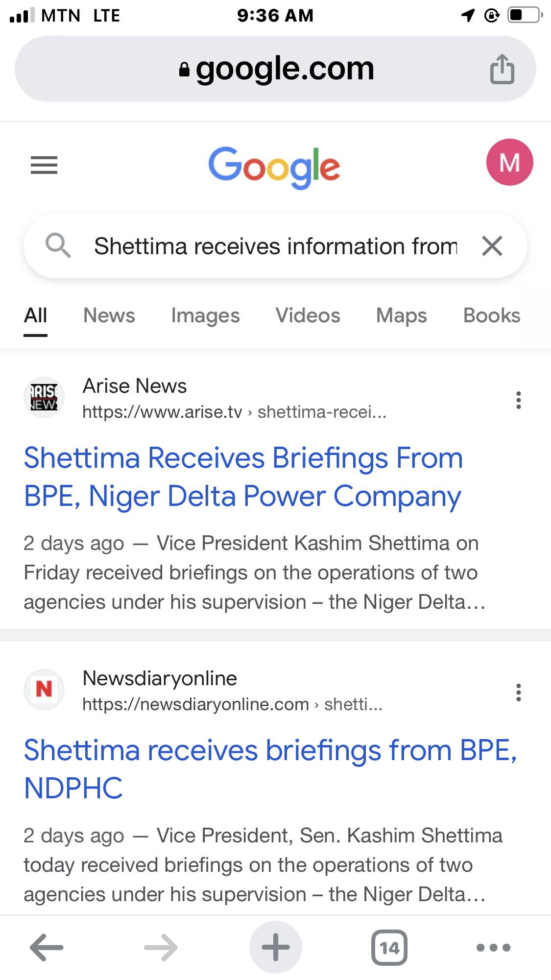Open the Google hamburger menu
Image resolution: width=551 pixels, height=980 pixels.
coord(44,165)
